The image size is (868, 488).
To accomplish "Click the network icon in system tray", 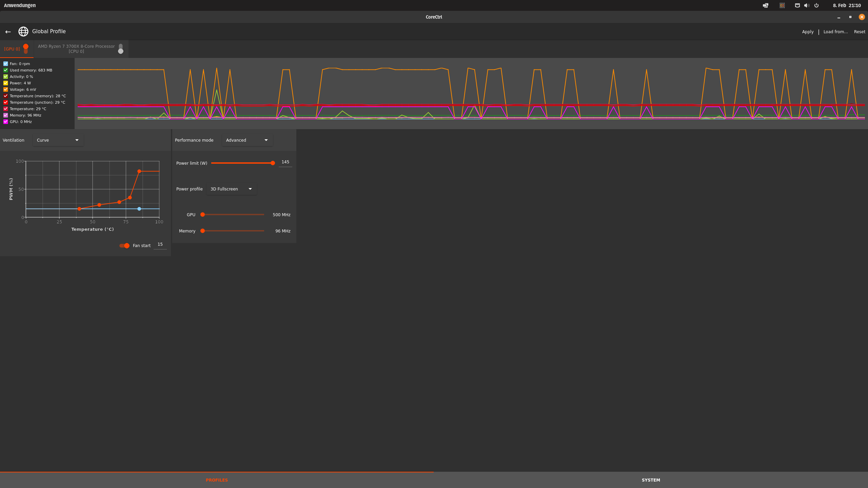I will tap(797, 5).
